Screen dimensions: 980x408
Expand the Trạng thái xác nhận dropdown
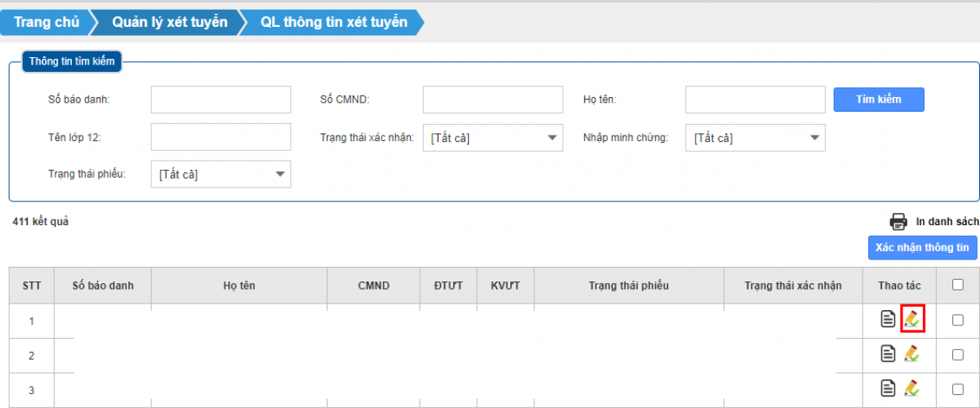[492, 138]
